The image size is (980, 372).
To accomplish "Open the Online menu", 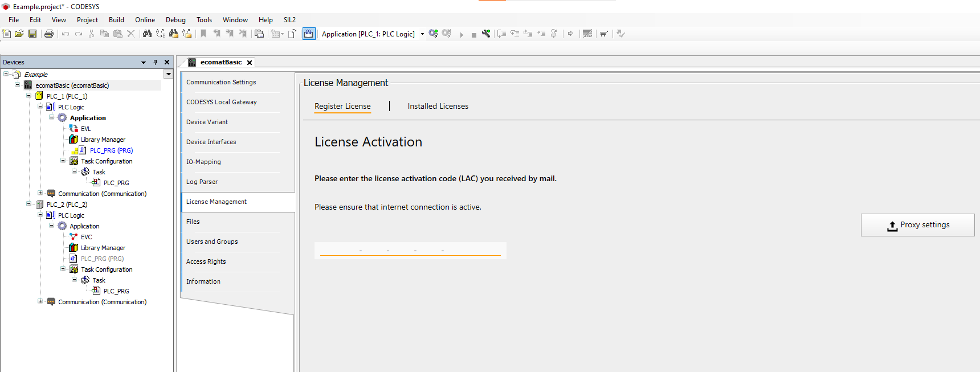I will [x=145, y=19].
